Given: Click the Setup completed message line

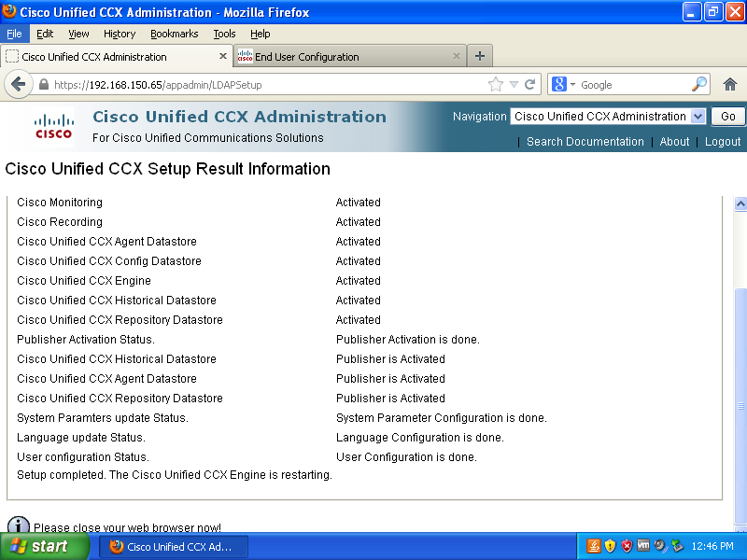Looking at the screenshot, I should coord(175,475).
